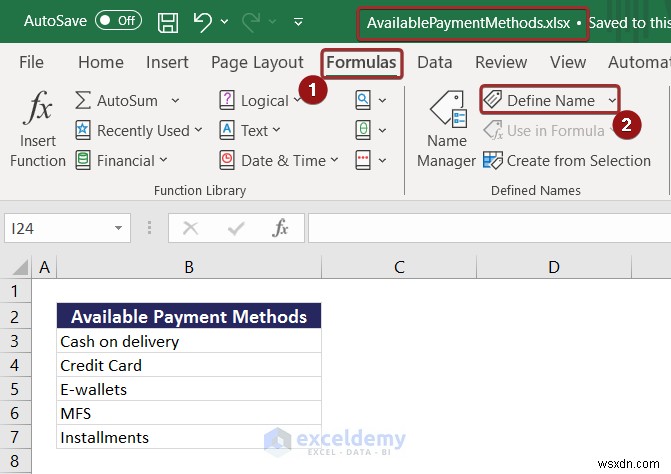
Task: Select the Formulas tab
Action: tap(361, 62)
